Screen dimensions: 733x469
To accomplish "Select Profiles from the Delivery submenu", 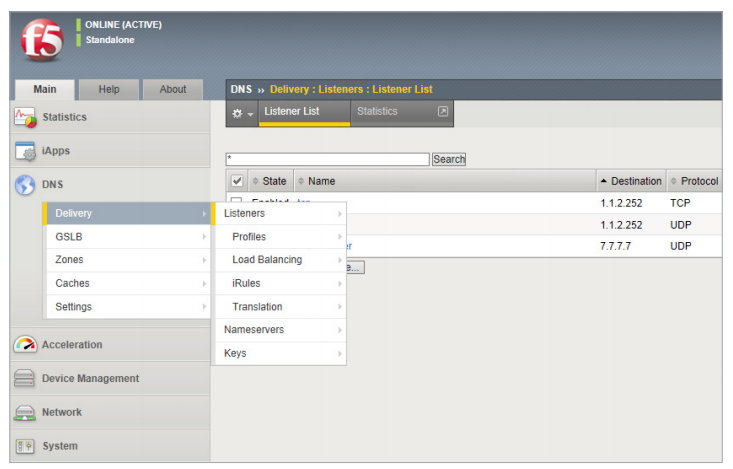I will (279, 237).
